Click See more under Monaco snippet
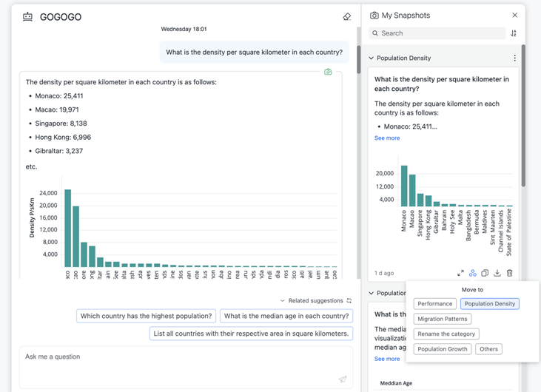Viewport: 541px width, 392px height. pyautogui.click(x=387, y=138)
